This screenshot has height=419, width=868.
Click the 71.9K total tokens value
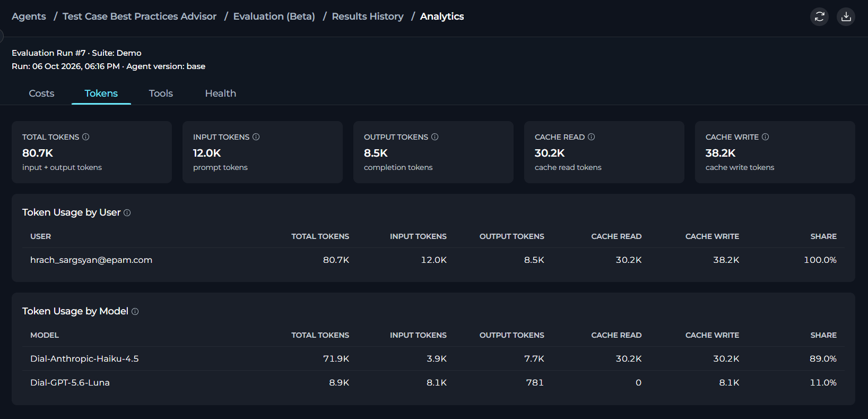click(336, 358)
